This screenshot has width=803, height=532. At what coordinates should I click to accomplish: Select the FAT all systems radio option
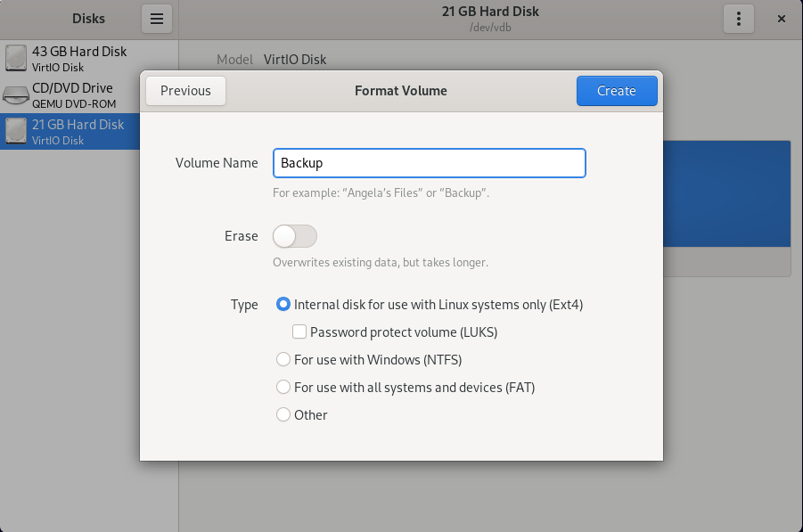click(283, 388)
